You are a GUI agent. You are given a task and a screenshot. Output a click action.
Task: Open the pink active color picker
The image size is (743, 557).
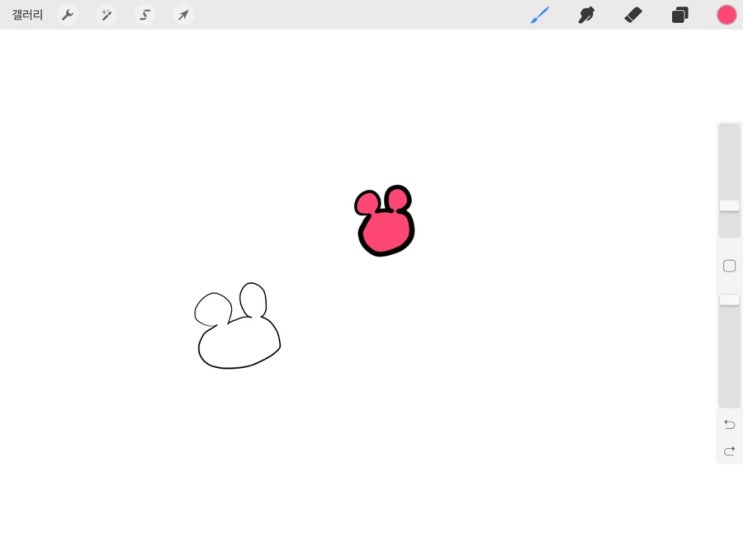coord(726,15)
